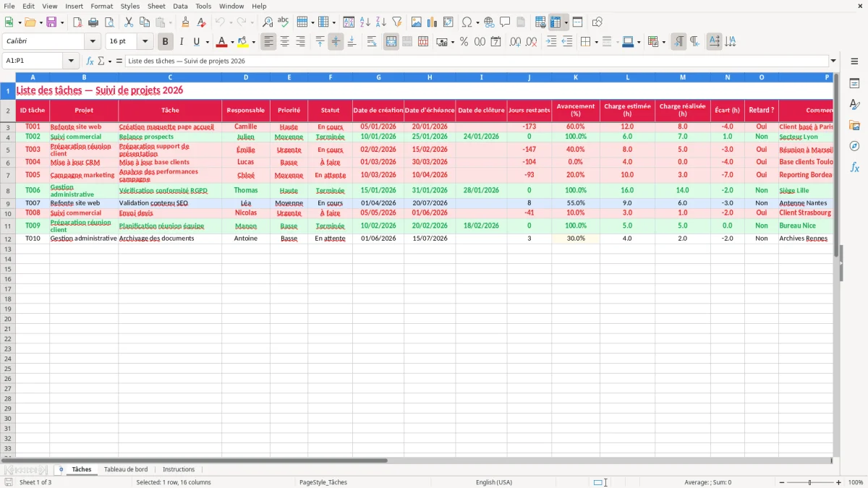Toggle Italic formatting
The height and width of the screenshot is (488, 868).
(181, 42)
